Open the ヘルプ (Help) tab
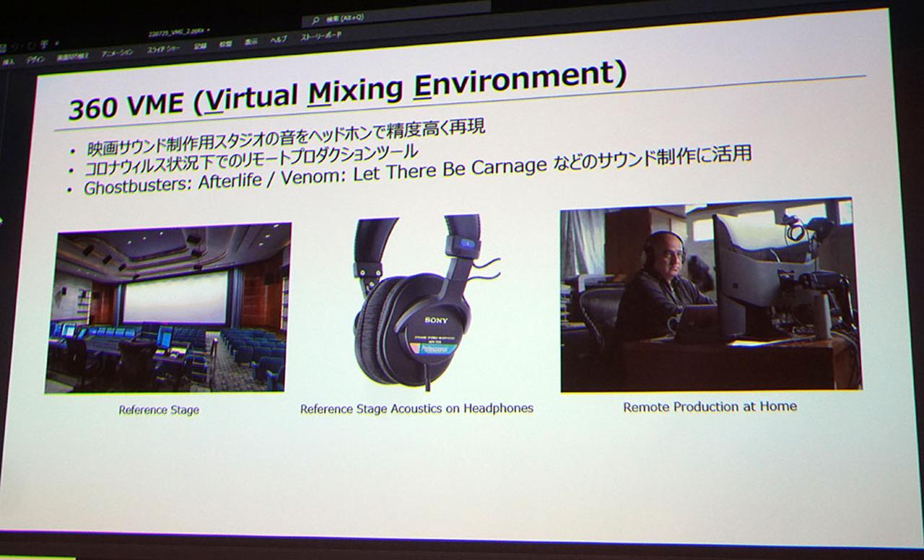Viewport: 924px width, 560px height. [279, 44]
